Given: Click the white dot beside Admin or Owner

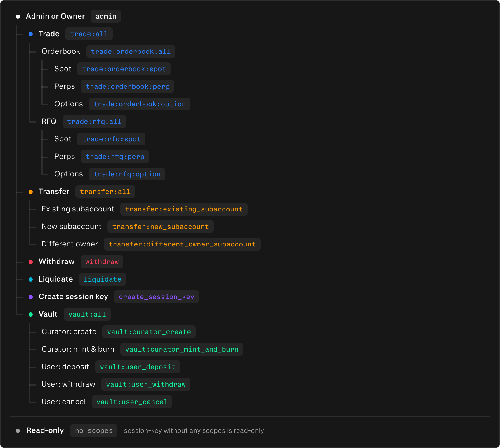Looking at the screenshot, I should tap(18, 17).
